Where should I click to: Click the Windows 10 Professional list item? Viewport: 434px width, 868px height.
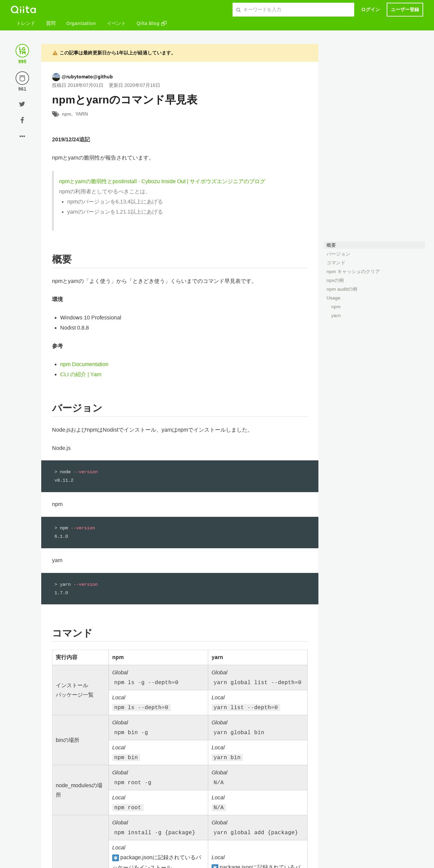91,318
